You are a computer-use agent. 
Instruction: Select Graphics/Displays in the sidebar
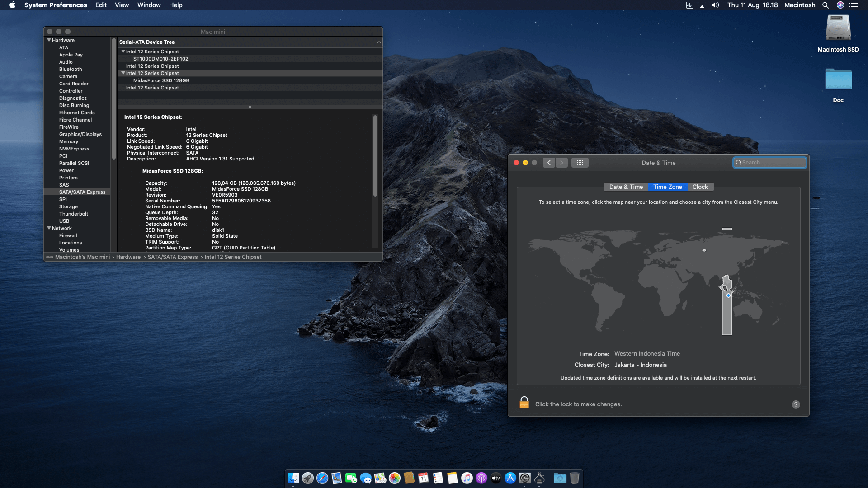tap(80, 134)
